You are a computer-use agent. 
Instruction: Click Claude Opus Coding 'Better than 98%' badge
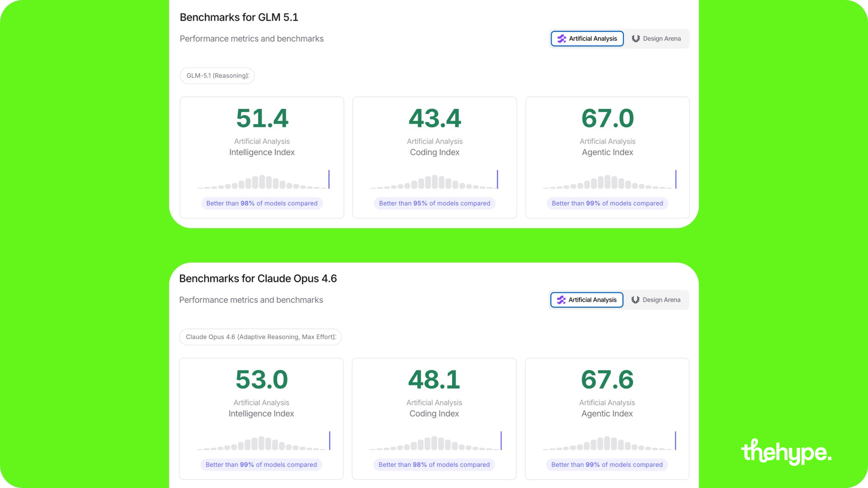434,465
